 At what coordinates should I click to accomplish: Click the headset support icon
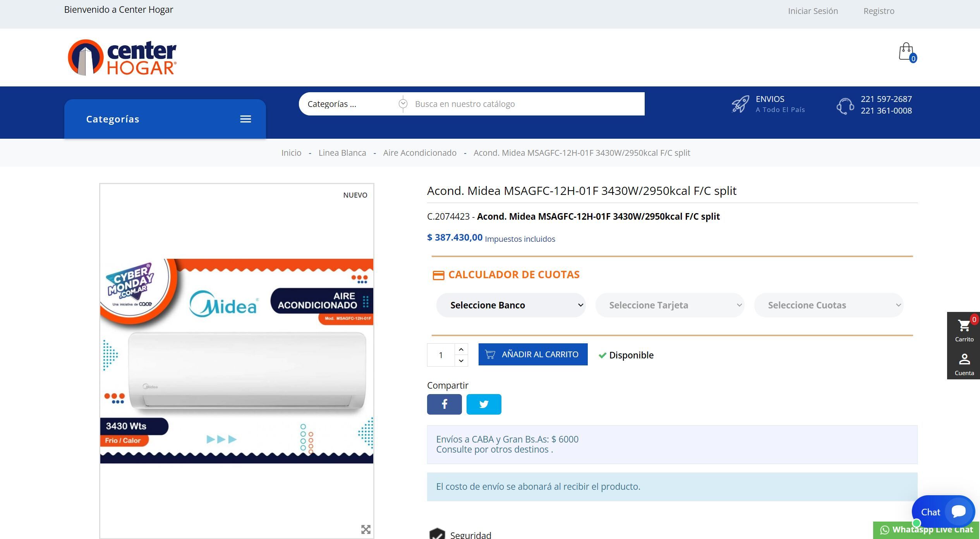845,105
